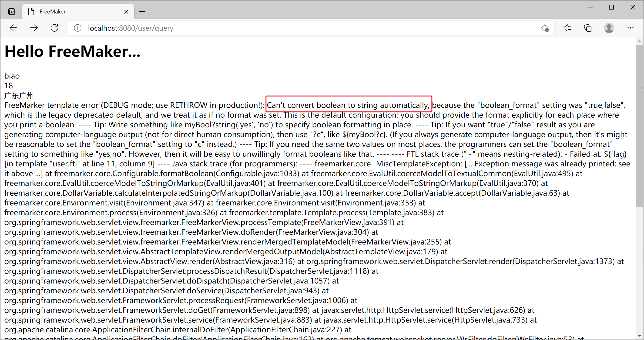
Task: Close the FreeMaker tab
Action: [126, 12]
